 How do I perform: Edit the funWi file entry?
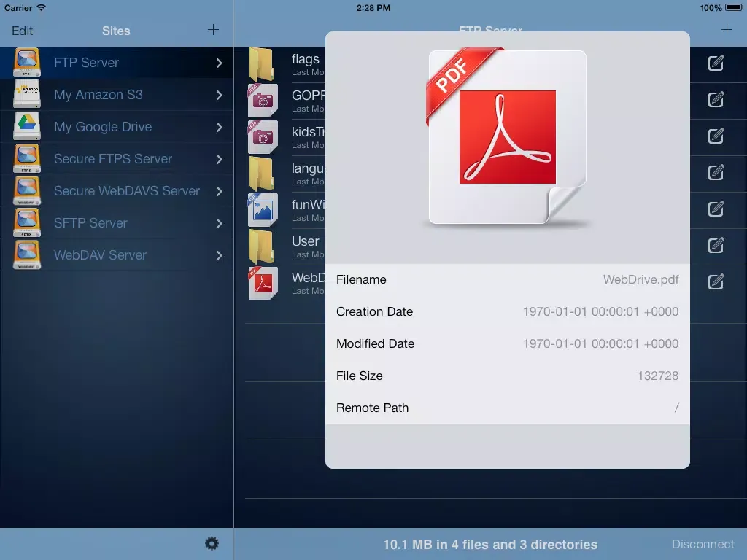(716, 209)
